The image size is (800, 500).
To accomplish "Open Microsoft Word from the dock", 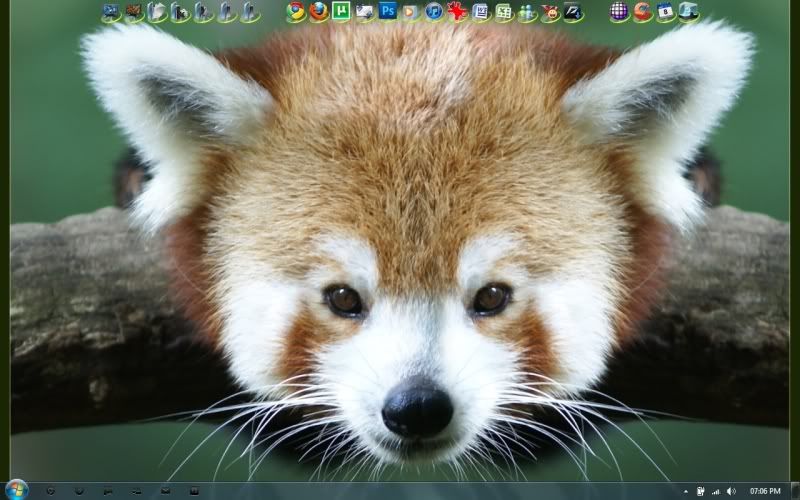I will point(481,12).
